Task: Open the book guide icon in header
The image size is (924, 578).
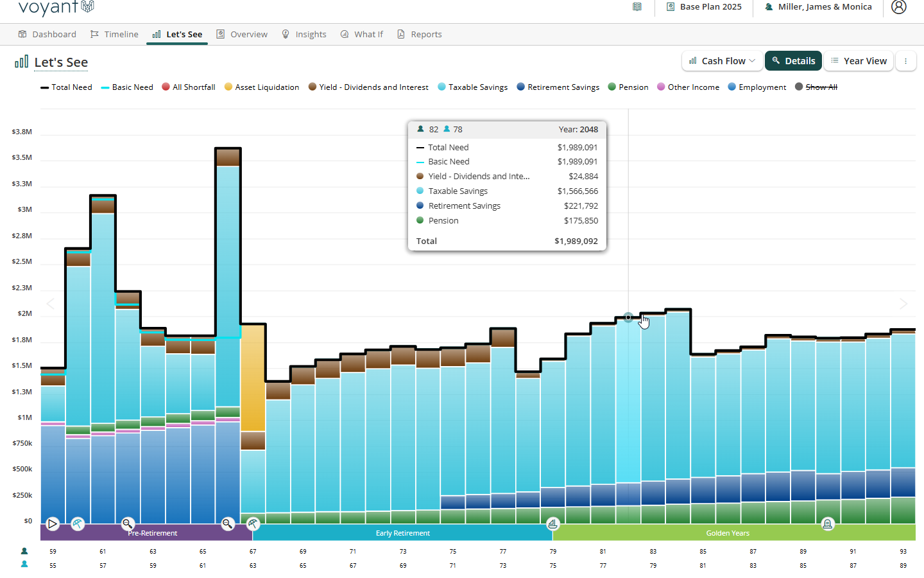Action: 637,7
